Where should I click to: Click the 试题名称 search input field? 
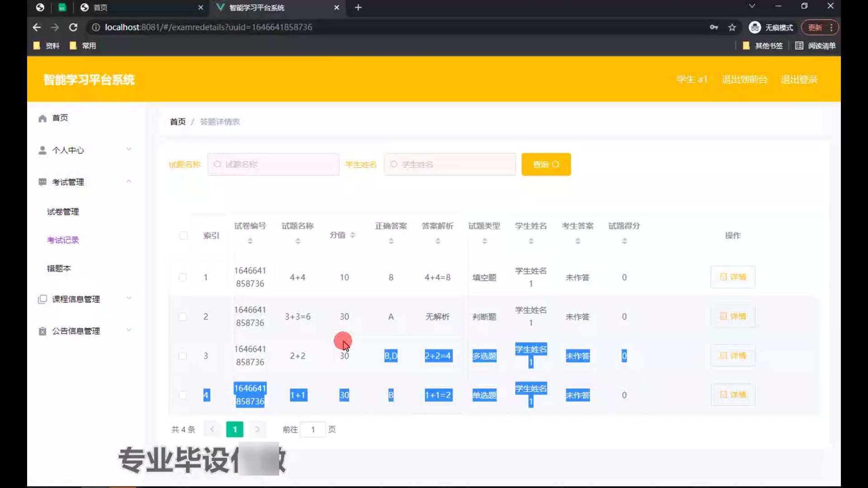pos(274,164)
